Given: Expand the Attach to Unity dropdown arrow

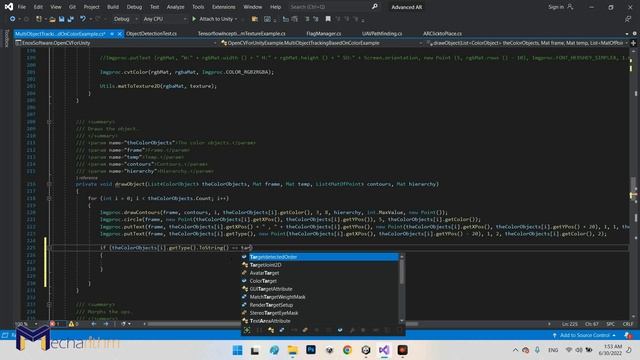Looking at the screenshot, I should pyautogui.click(x=236, y=19).
